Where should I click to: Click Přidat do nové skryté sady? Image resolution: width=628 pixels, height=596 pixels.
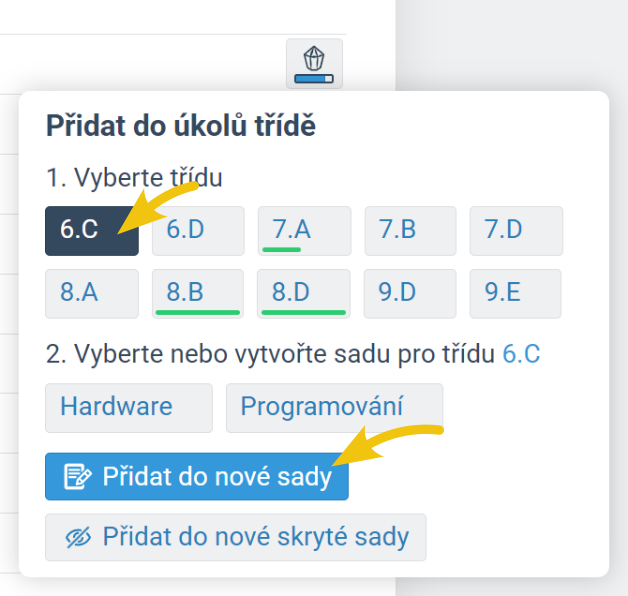coord(235,537)
